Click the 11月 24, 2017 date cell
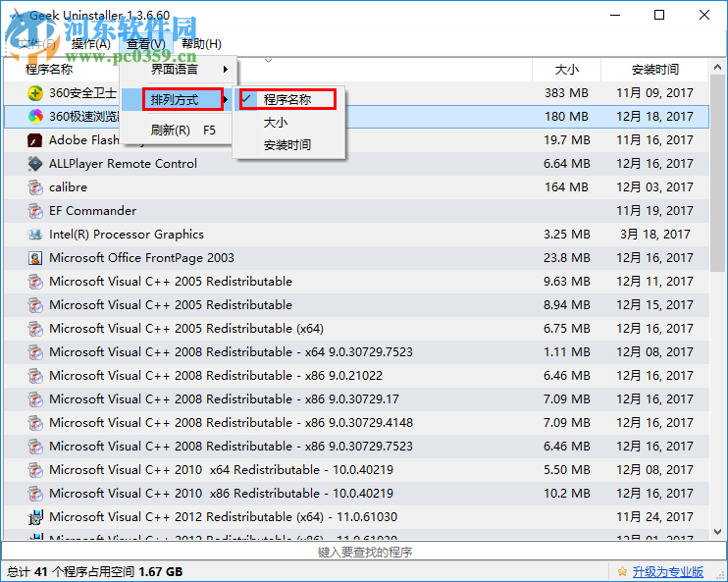This screenshot has width=728, height=582. point(654,517)
